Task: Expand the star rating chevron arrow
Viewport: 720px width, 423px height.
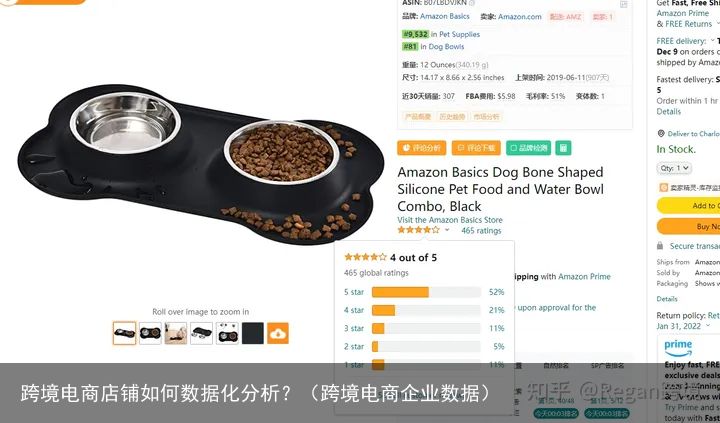Action: pyautogui.click(x=447, y=230)
